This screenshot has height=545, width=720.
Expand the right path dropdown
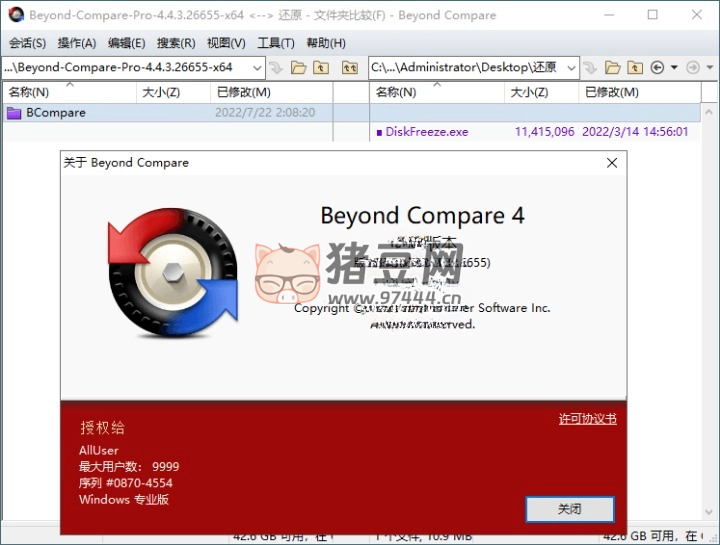(572, 68)
